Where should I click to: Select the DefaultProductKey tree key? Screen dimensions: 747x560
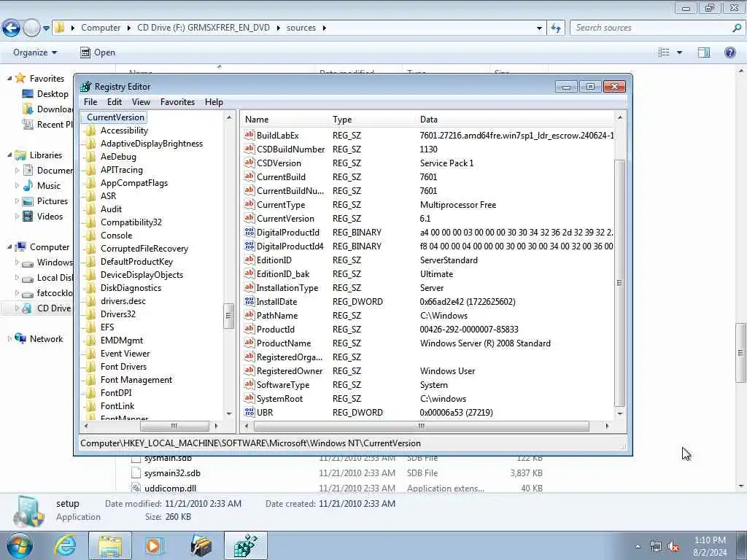click(x=136, y=262)
